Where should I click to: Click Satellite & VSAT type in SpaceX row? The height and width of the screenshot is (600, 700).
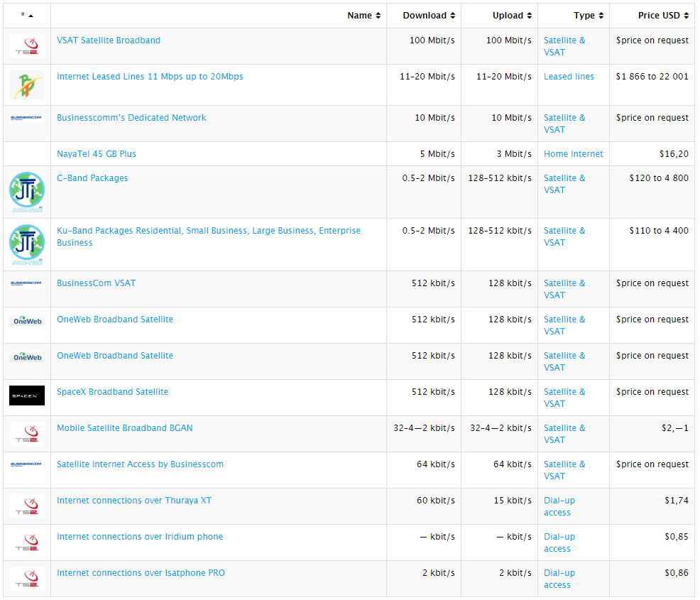[564, 398]
